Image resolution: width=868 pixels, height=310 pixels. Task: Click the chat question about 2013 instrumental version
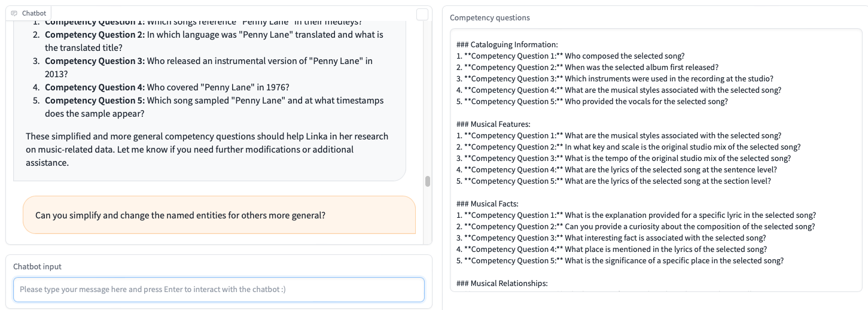point(209,68)
